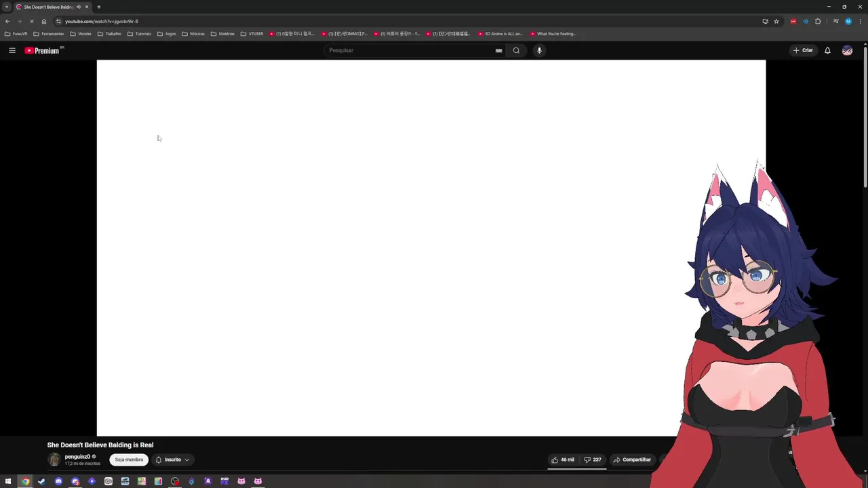868x488 pixels.
Task: Open the Jogos bookmark folder
Action: point(167,33)
